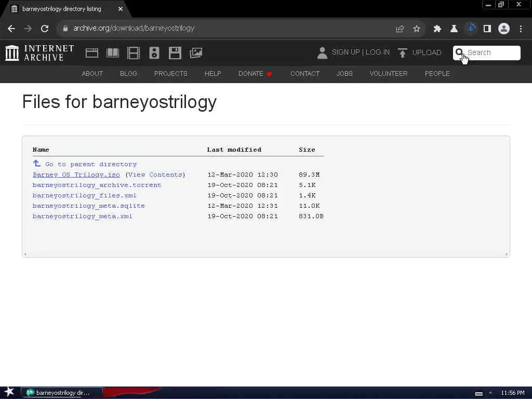Click the 12-Mar-2020 12:30 date
This screenshot has height=399, width=532.
pos(243,175)
